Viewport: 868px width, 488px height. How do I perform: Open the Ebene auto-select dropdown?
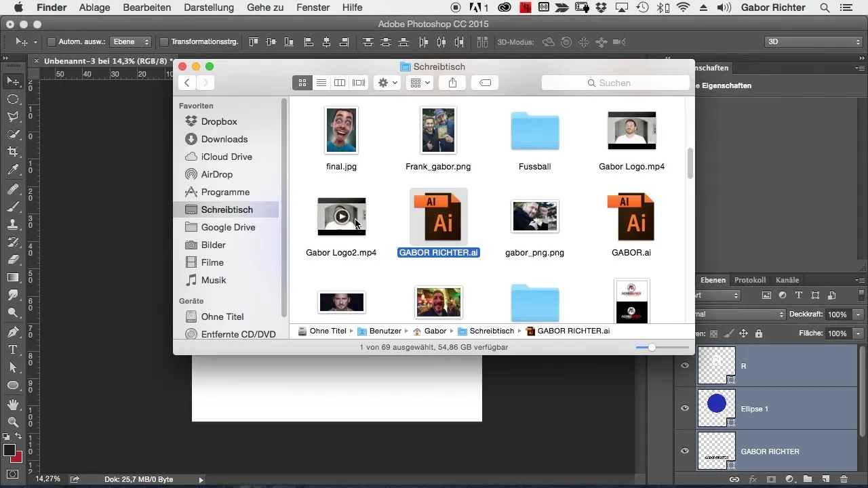[130, 42]
